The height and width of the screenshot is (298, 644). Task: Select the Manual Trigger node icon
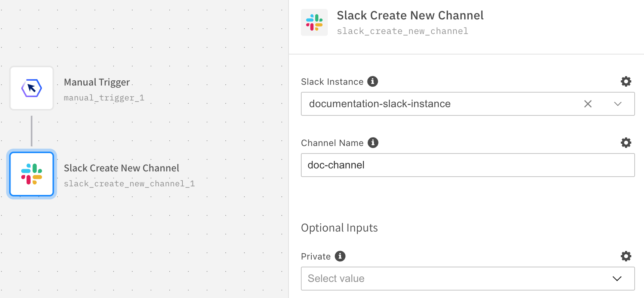pyautogui.click(x=32, y=88)
